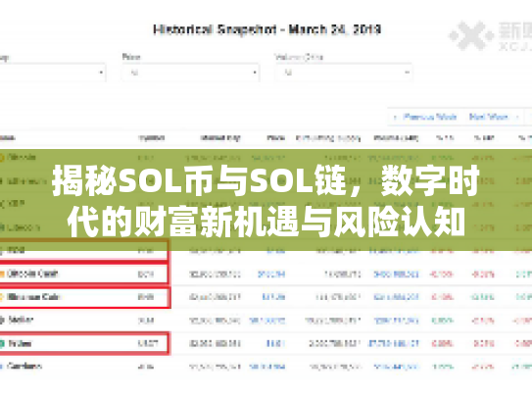This screenshot has width=532, height=400.
Task: Select the USDT symbol cell
Action: click(148, 343)
